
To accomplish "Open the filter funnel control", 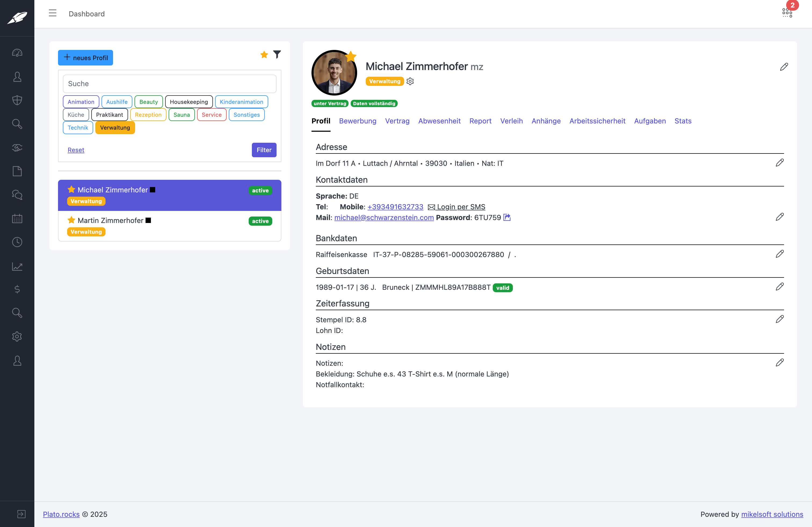I will click(277, 54).
